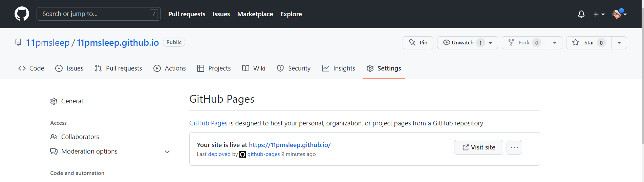Open the deployed link
644x182 pixels.
coord(219,154)
